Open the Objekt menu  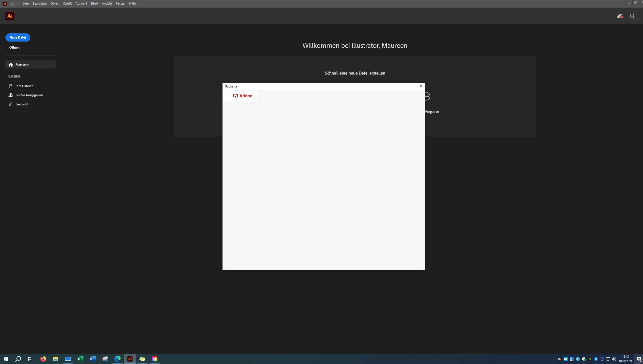pos(55,4)
